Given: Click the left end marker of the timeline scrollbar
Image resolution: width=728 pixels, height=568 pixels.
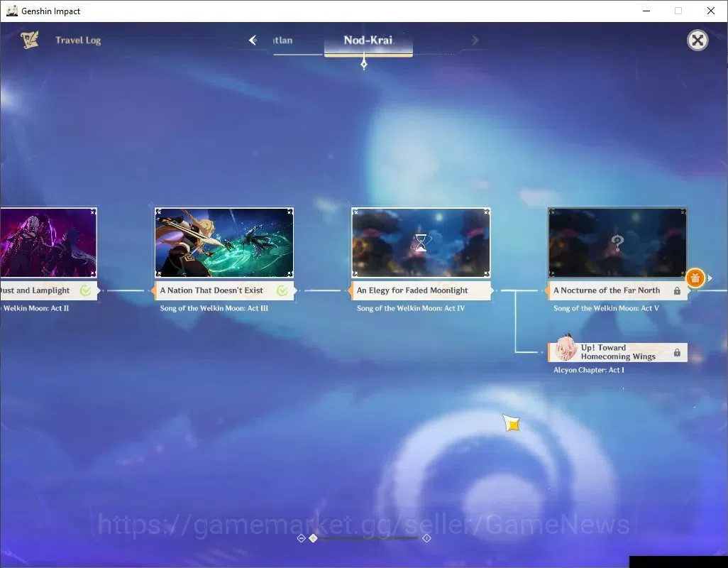Looking at the screenshot, I should tap(301, 538).
